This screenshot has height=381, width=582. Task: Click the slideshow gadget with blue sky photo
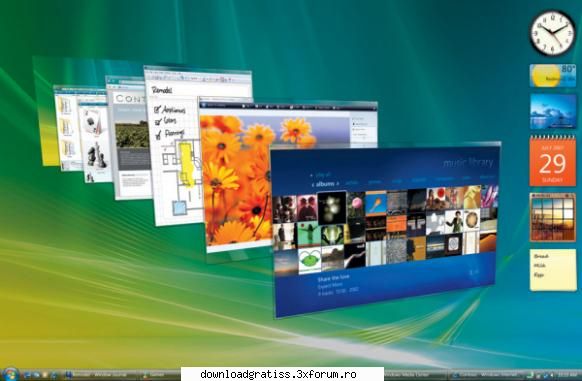click(x=553, y=111)
